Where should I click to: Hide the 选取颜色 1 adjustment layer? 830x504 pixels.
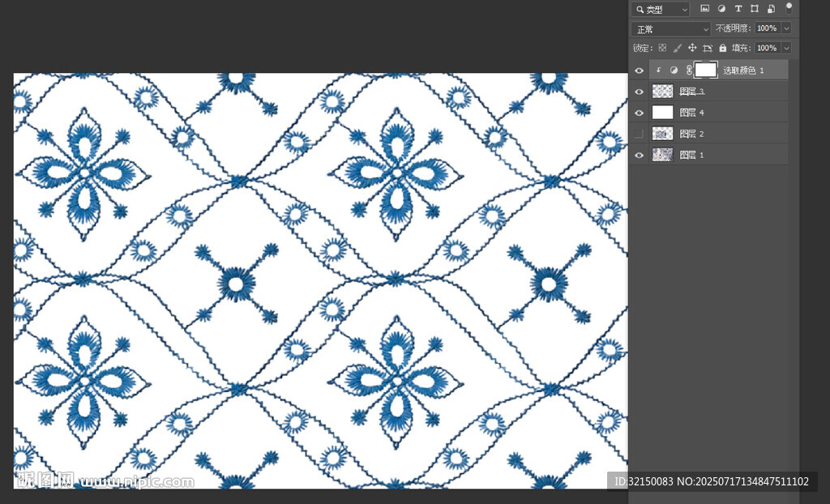639,70
